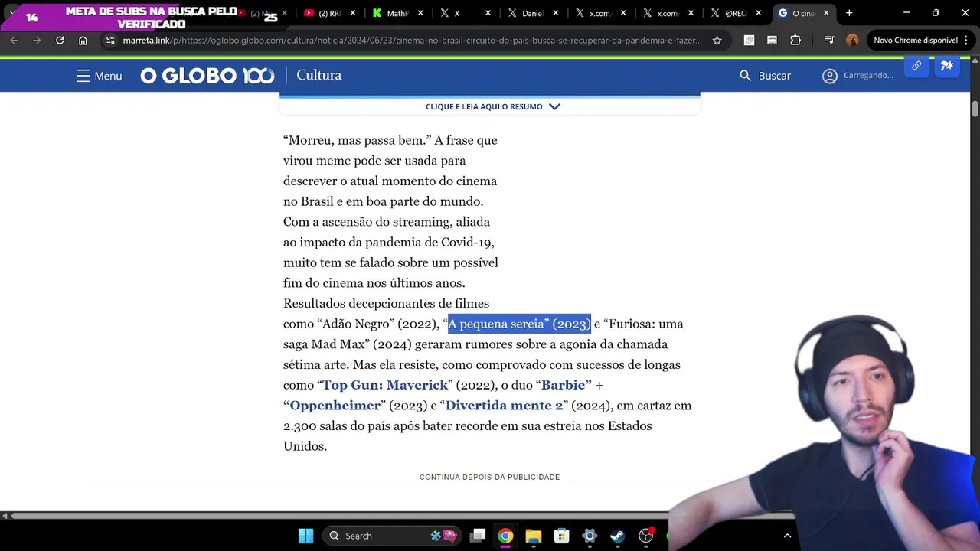Click the Chrome icon in the taskbar
The width and height of the screenshot is (980, 551).
tap(505, 536)
